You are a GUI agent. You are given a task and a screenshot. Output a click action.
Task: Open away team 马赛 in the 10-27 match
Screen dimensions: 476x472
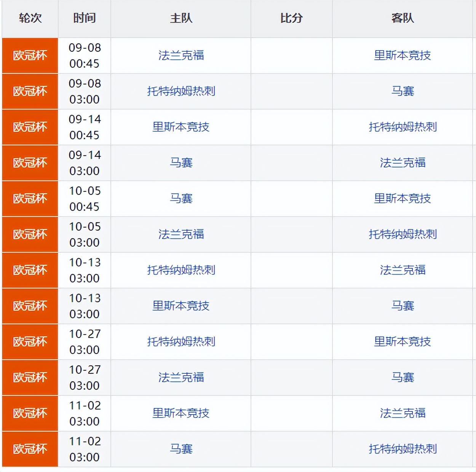(403, 378)
